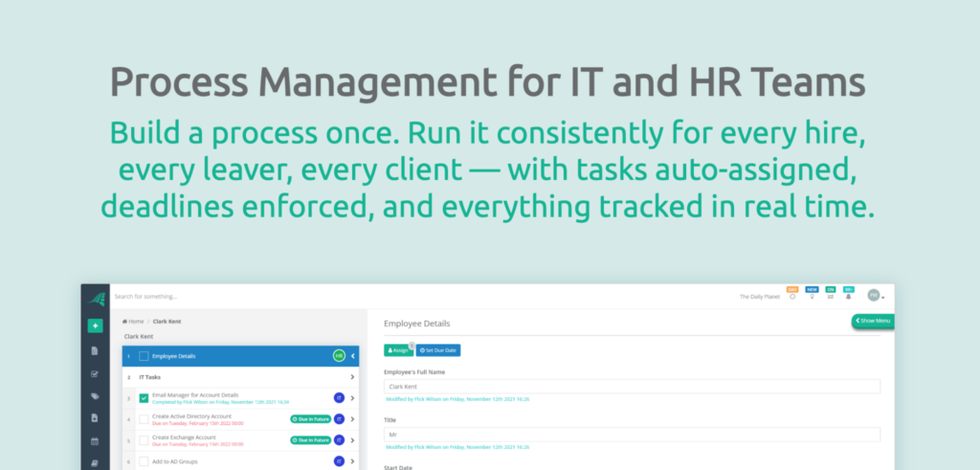The image size is (980, 470).
Task: Click Due on Tuesday text under Active Directory
Action: pos(197,423)
